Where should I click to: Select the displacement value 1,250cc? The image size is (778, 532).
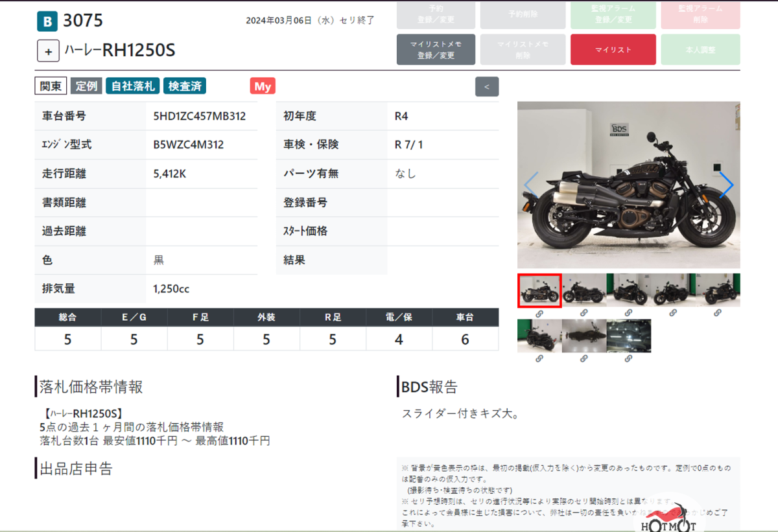pos(171,289)
